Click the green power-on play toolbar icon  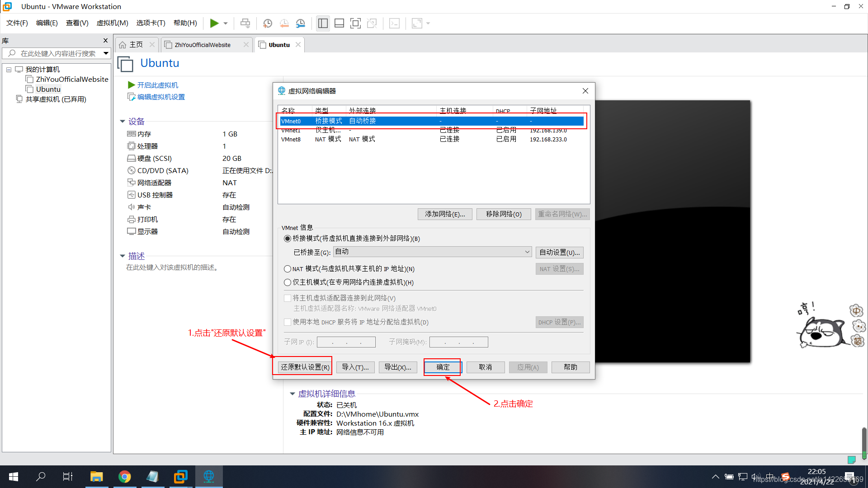[214, 23]
